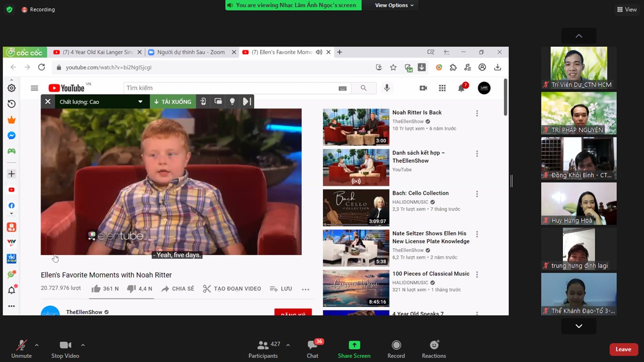Click the YouTube search magnifier button
This screenshot has height=362, width=644.
click(363, 88)
